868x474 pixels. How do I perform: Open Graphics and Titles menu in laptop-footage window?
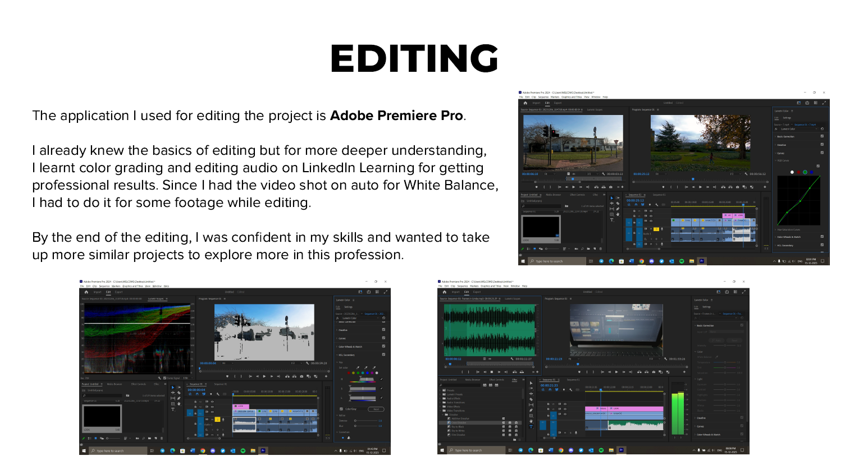click(491, 286)
